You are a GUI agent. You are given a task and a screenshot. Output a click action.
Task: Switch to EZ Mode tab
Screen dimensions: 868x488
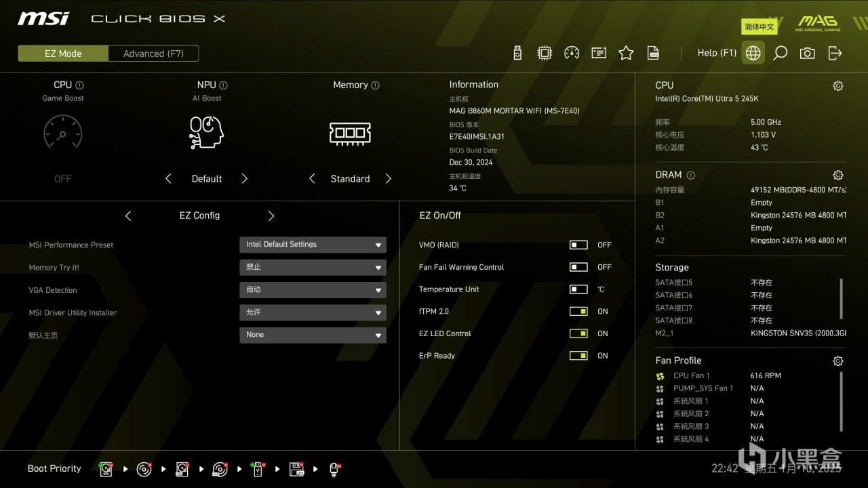click(63, 54)
